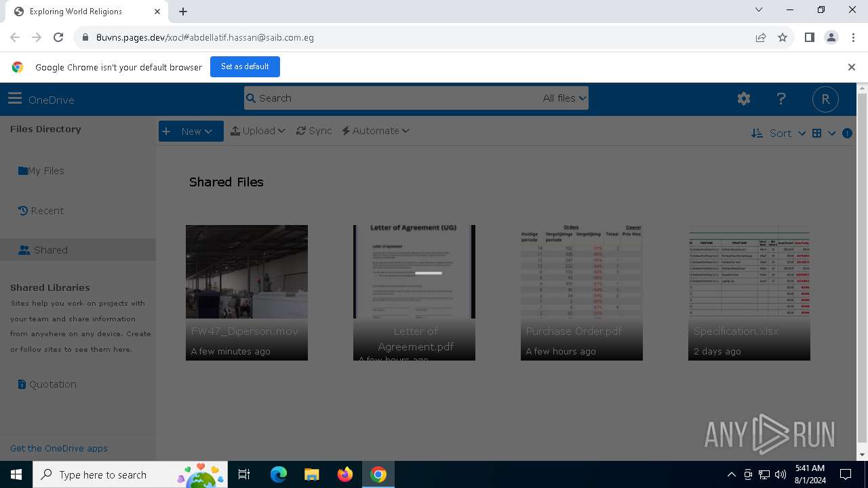The height and width of the screenshot is (488, 868).
Task: Toggle the Chrome side panel icon
Action: [809, 37]
